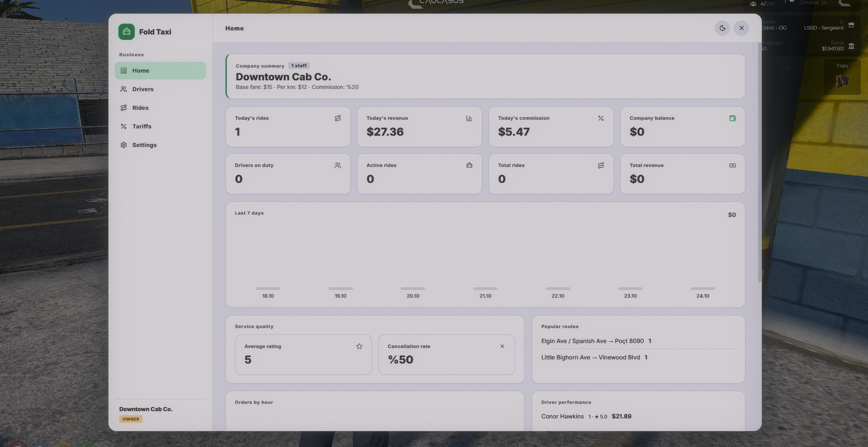Click the Conor Hawkins driver row
The width and height of the screenshot is (868, 447).
638,417
